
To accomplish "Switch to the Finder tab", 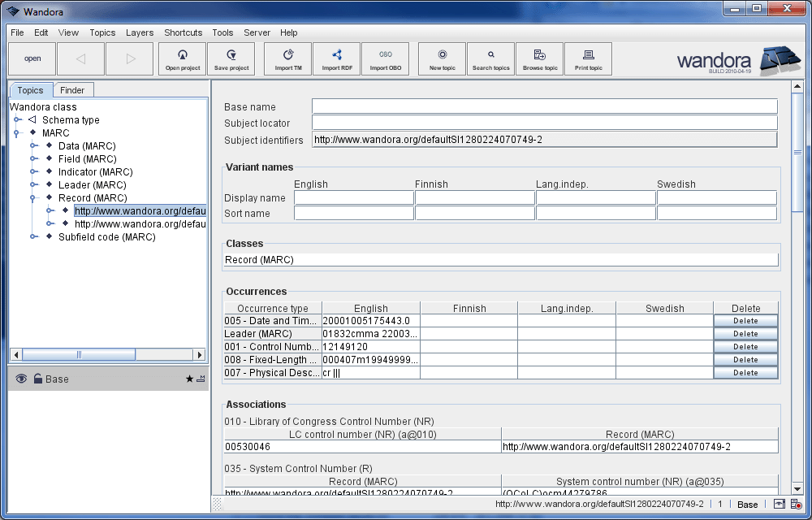I will point(73,89).
